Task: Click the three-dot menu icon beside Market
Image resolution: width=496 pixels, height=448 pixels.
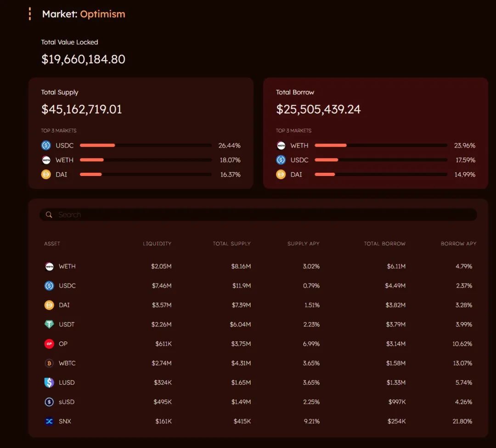Action: pyautogui.click(x=30, y=14)
